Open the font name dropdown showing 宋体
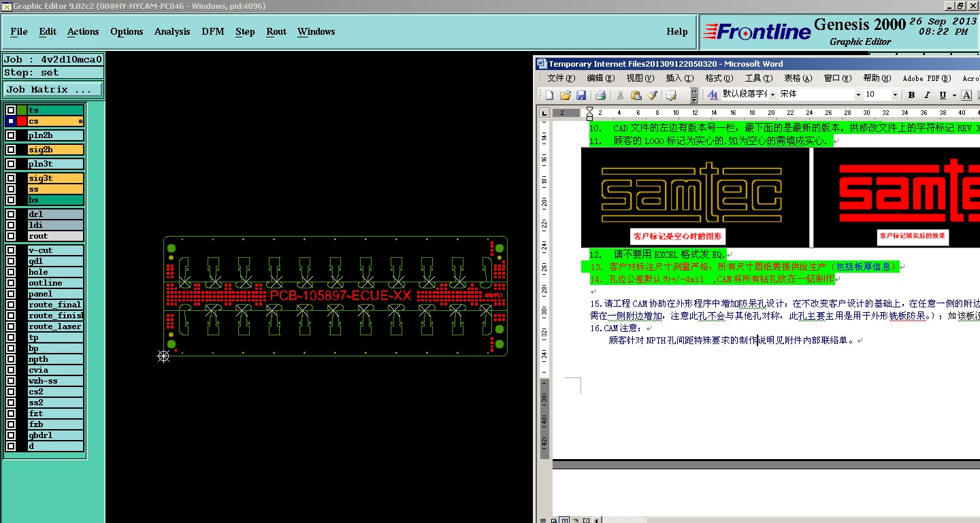980x523 pixels. [858, 95]
